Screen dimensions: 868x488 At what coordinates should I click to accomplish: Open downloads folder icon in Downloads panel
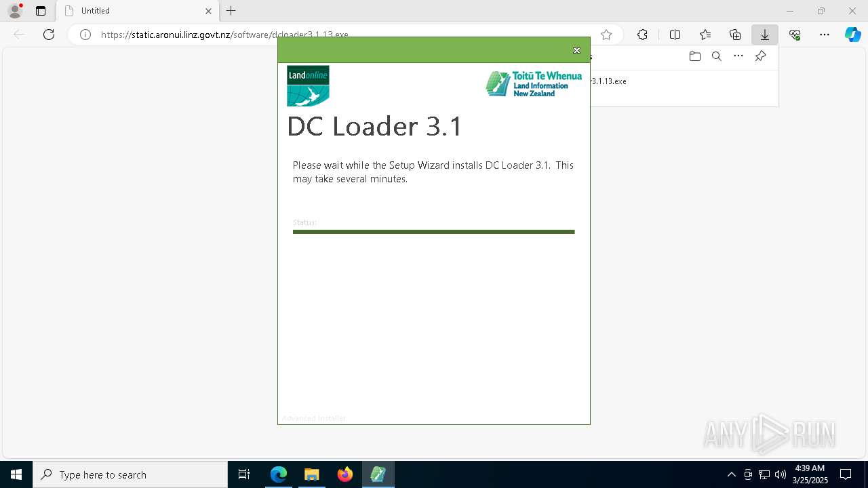pyautogui.click(x=694, y=56)
